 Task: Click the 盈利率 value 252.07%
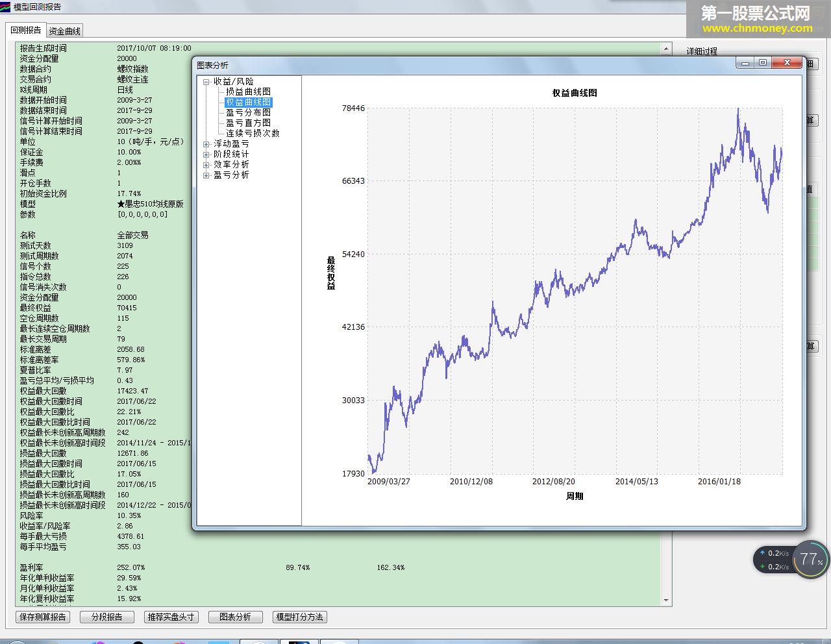point(130,567)
